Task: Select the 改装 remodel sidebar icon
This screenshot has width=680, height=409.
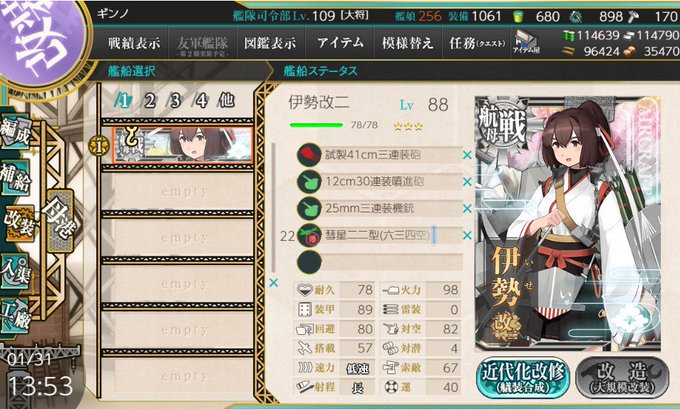Action: point(18,223)
